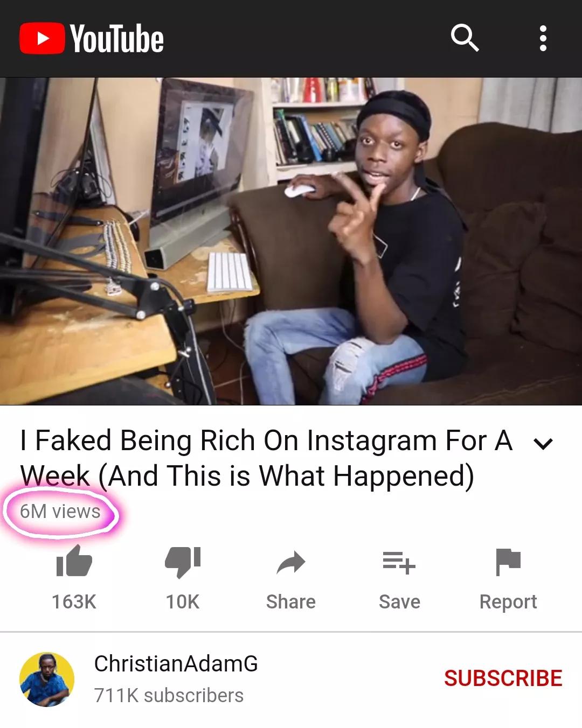Viewport: 582px width, 728px height.
Task: Click the 163K likes count
Action: pos(74,601)
